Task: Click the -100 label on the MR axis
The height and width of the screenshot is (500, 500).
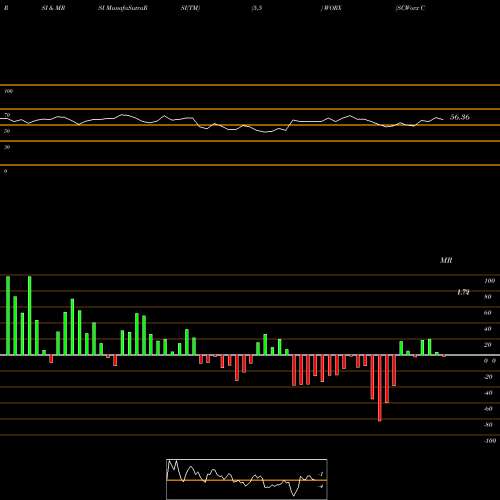Action: (x=490, y=441)
